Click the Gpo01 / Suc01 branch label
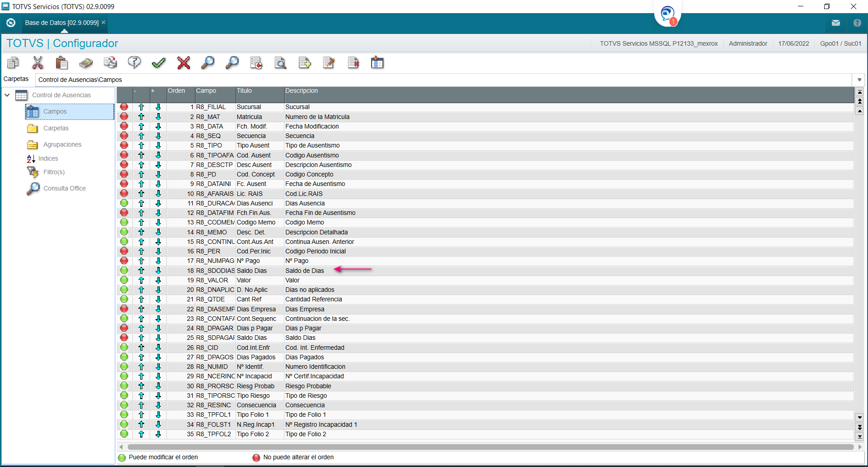 click(x=841, y=43)
